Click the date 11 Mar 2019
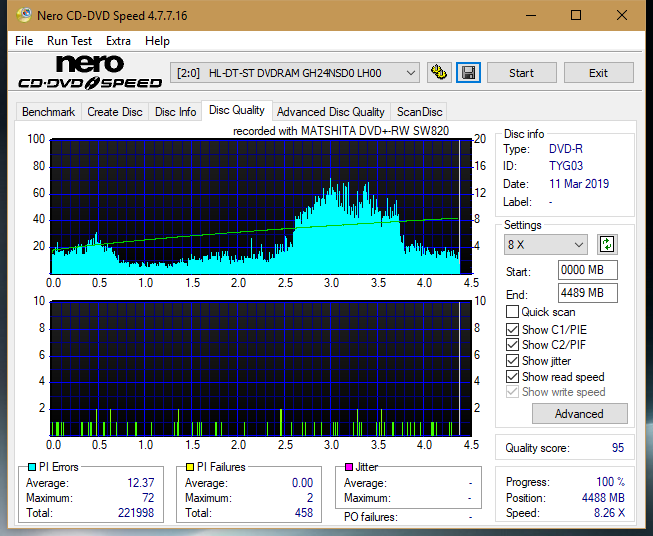 [579, 184]
